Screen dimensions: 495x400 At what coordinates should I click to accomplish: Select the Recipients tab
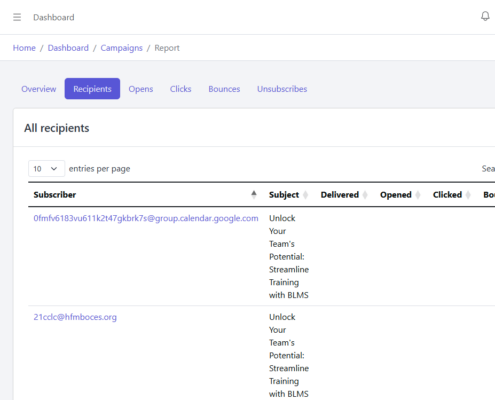(x=92, y=89)
